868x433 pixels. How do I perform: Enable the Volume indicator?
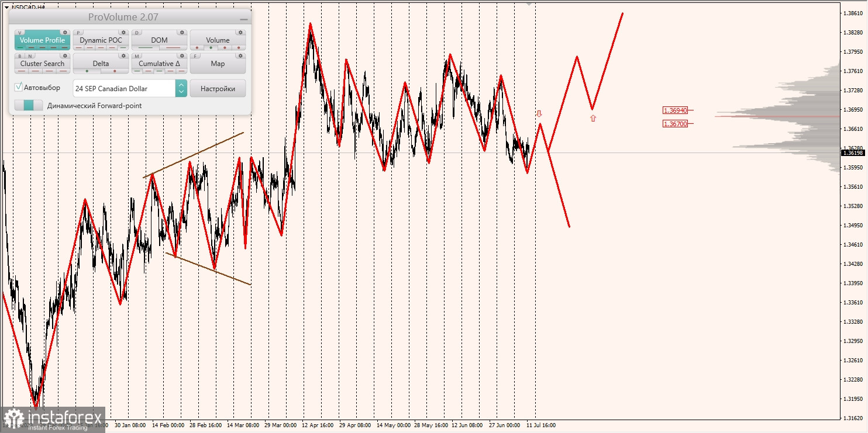point(218,40)
